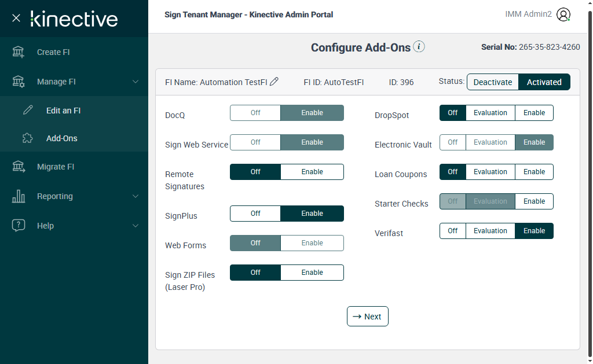Enable Remote Signatures

click(312, 172)
